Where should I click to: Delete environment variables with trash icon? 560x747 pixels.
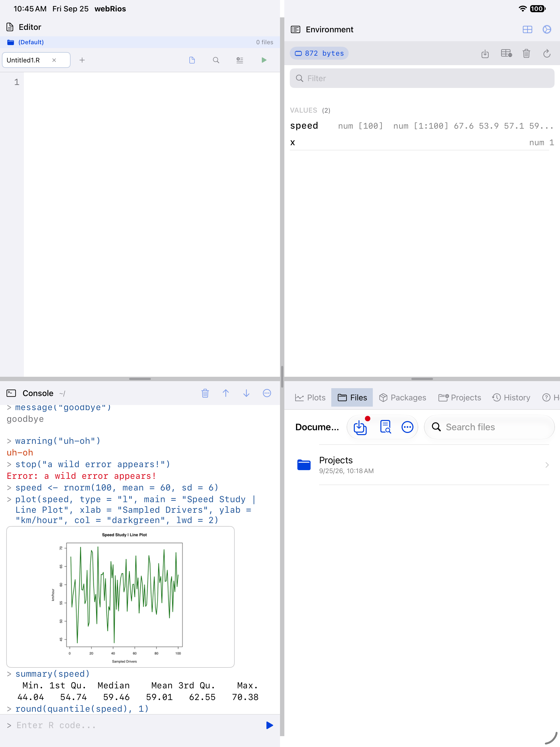526,53
